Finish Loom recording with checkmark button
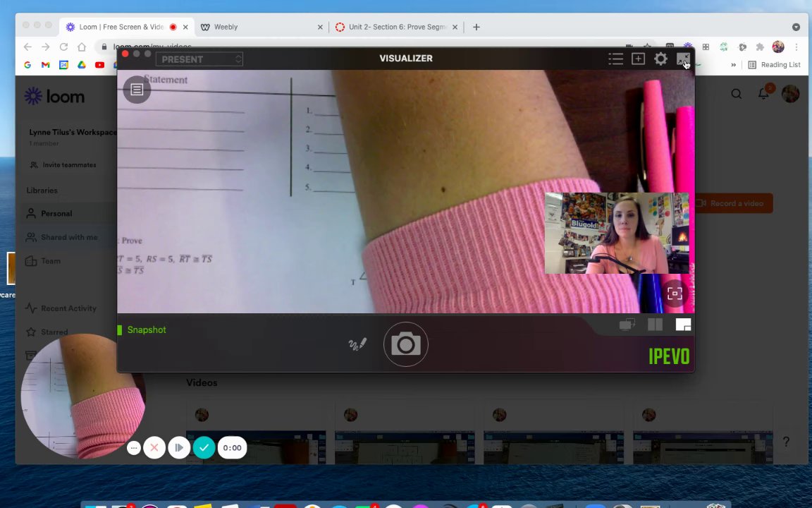 click(204, 448)
